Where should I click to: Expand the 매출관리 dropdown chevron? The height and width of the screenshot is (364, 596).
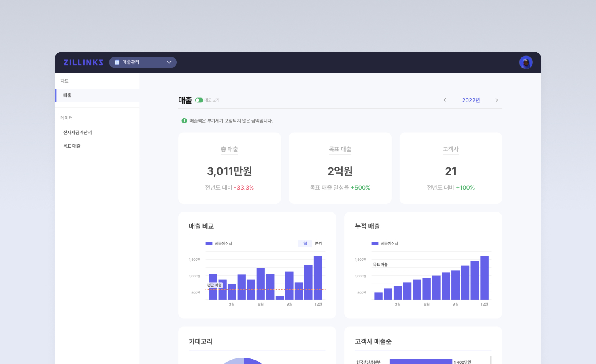[x=169, y=62]
